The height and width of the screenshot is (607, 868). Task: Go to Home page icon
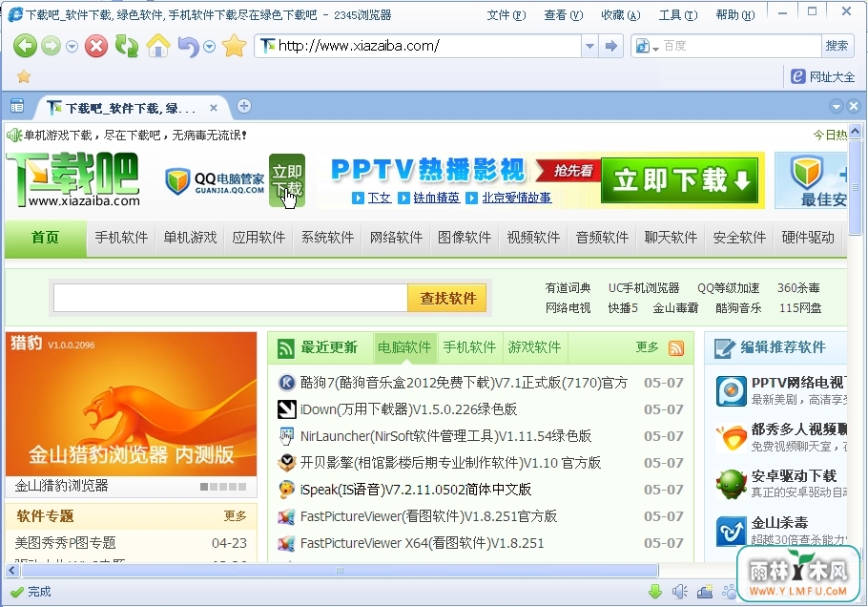point(158,46)
